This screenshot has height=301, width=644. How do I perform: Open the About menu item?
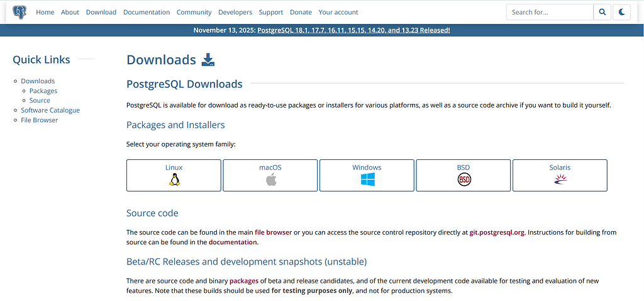(70, 13)
